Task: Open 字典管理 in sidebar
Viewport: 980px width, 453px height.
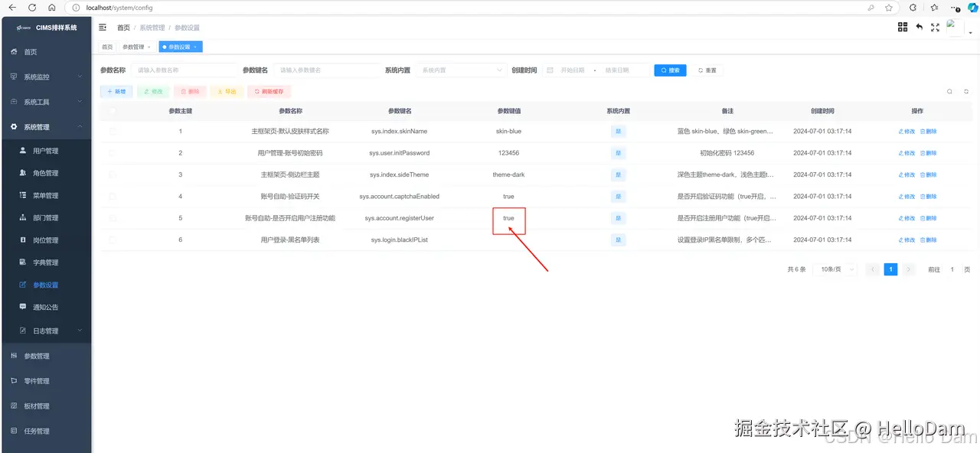Action: pos(46,262)
